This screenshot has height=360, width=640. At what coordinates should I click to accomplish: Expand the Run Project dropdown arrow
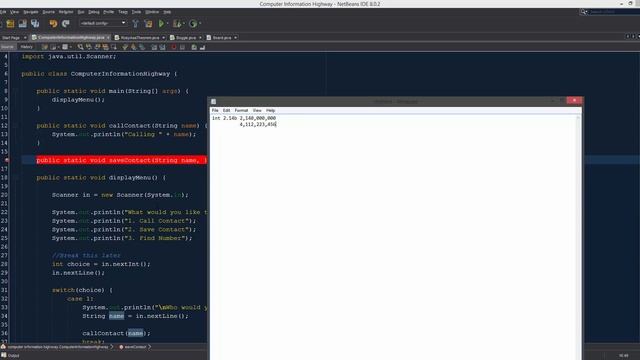(167, 23)
